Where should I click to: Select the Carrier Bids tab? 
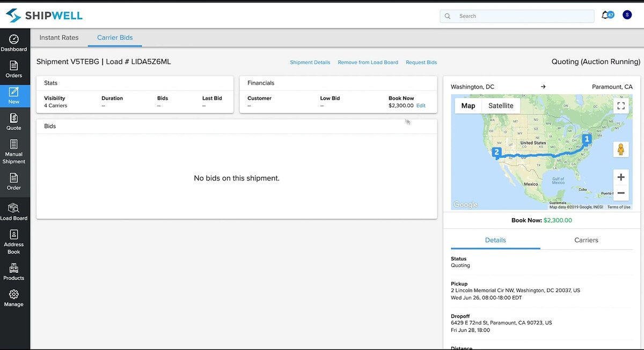point(115,38)
